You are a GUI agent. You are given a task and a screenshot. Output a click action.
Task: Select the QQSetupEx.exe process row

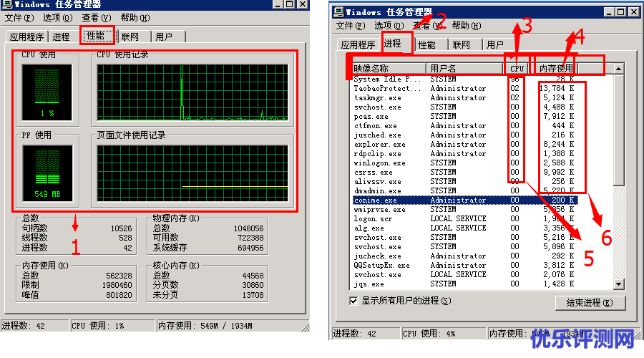tap(465, 265)
